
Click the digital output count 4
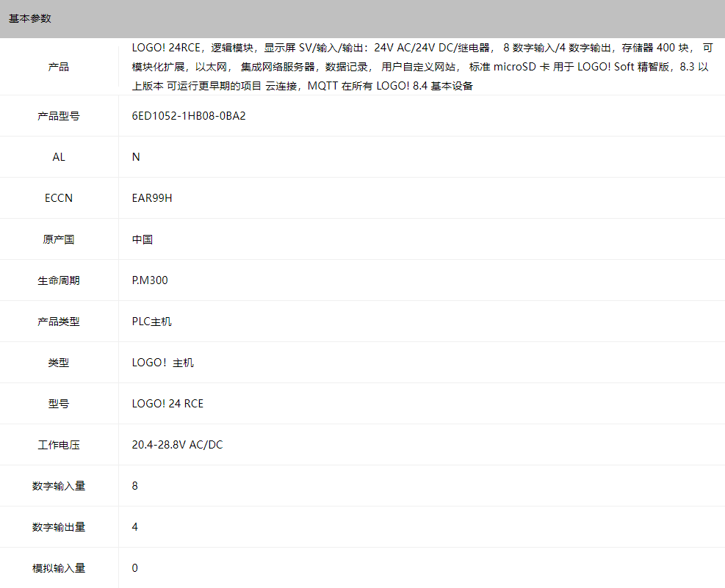135,527
